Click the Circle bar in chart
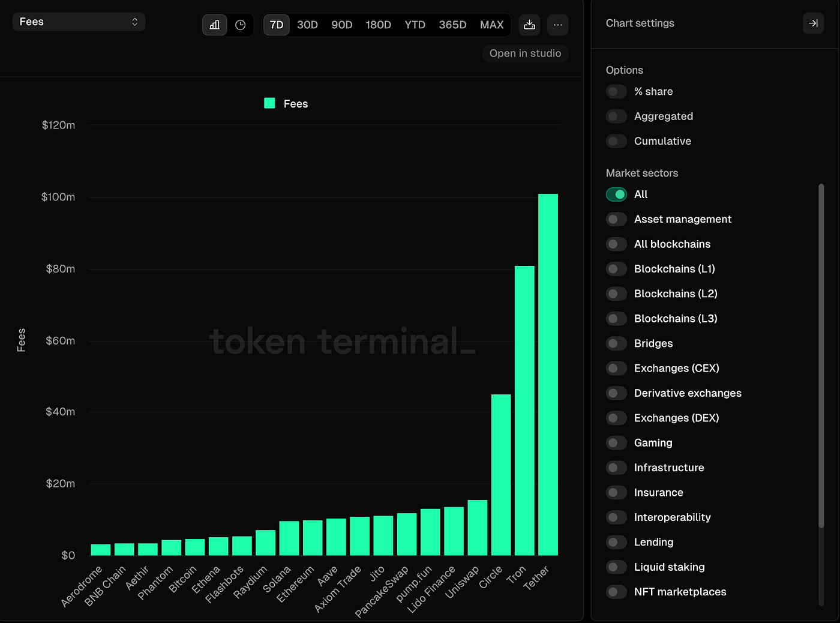The image size is (840, 623). point(501,475)
